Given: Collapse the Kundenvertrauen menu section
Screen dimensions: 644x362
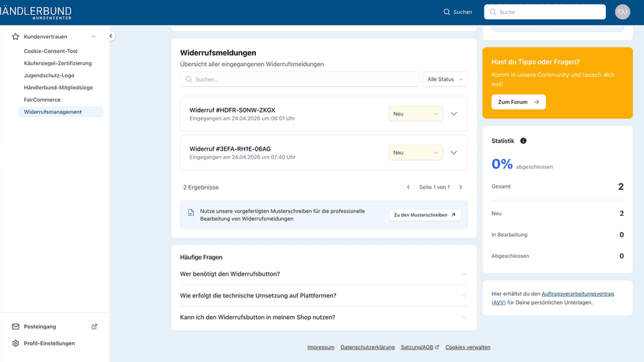Looking at the screenshot, I should (93, 37).
